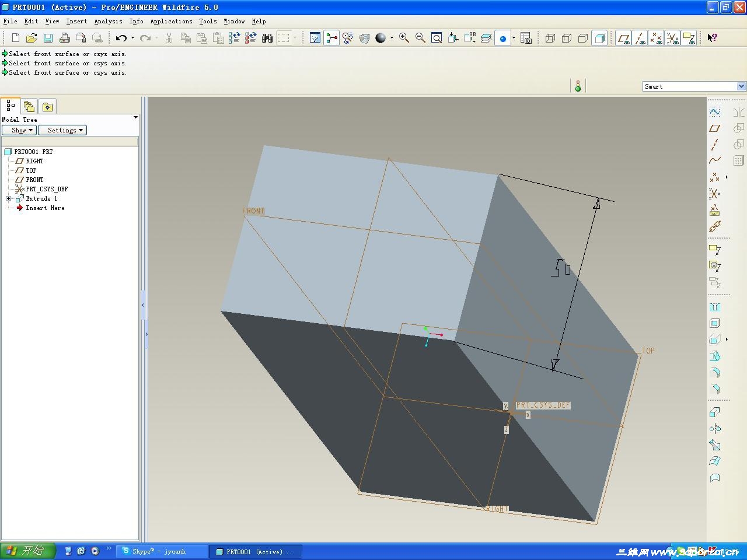Screen dimensions: 747x560
Task: Open the appearance sphere dropdown arrow
Action: (392, 38)
